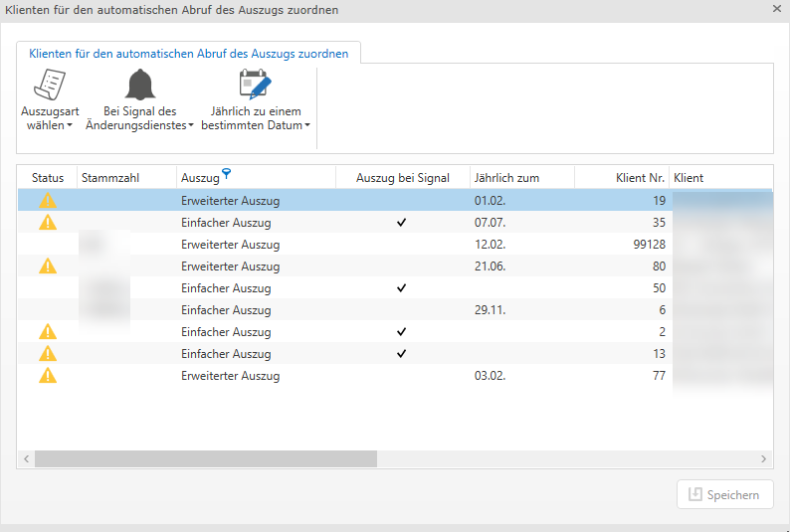
Task: Click the filter icon on Auszug column
Action: coord(227,174)
